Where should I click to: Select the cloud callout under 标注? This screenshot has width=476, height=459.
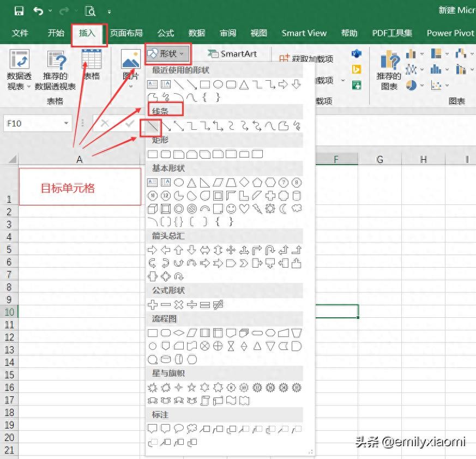(x=191, y=429)
